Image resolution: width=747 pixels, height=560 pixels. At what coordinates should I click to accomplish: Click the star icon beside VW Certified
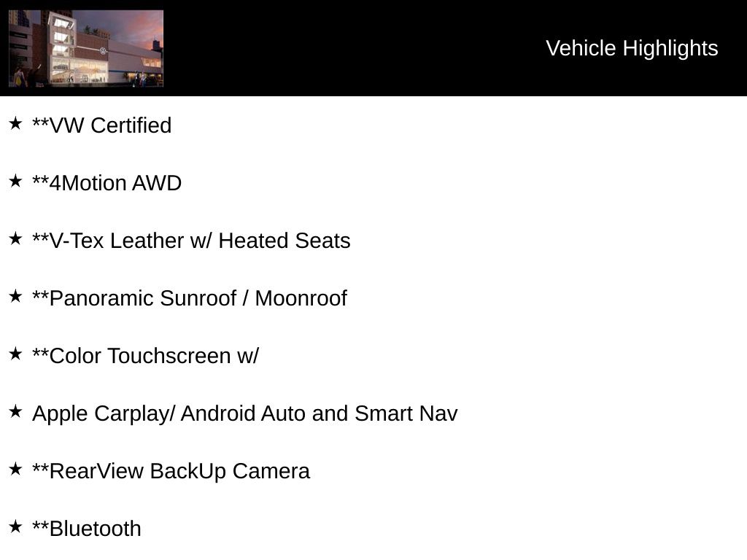(15, 123)
